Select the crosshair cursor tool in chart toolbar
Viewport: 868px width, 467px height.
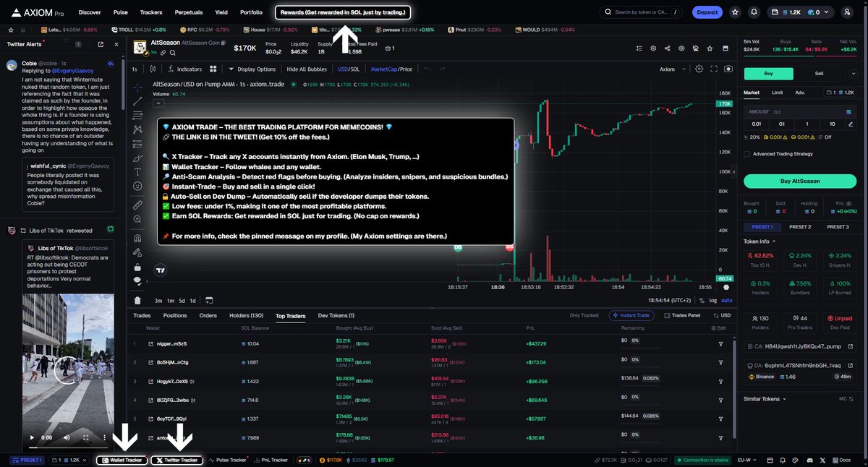click(x=138, y=86)
